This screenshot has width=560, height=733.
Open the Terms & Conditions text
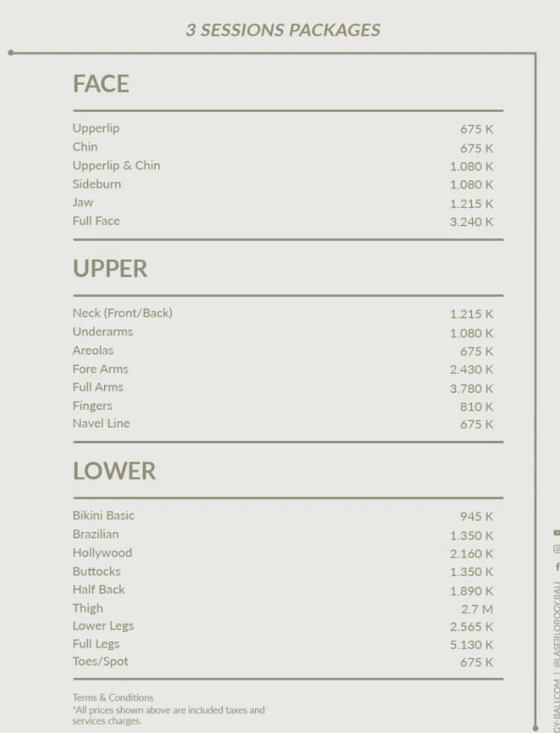pyautogui.click(x=113, y=697)
